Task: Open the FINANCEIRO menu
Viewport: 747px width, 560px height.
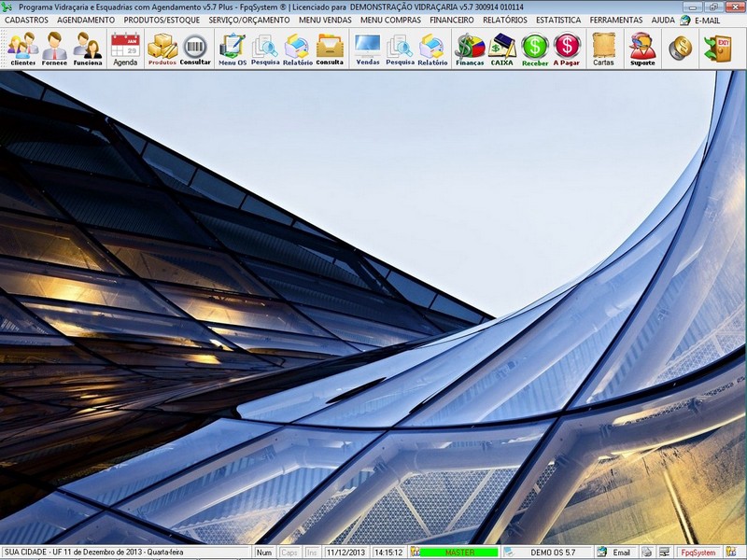Action: [452, 20]
